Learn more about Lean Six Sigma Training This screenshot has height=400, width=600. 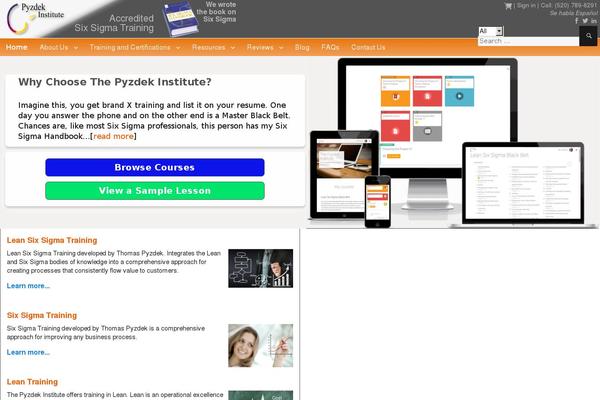pyautogui.click(x=28, y=286)
